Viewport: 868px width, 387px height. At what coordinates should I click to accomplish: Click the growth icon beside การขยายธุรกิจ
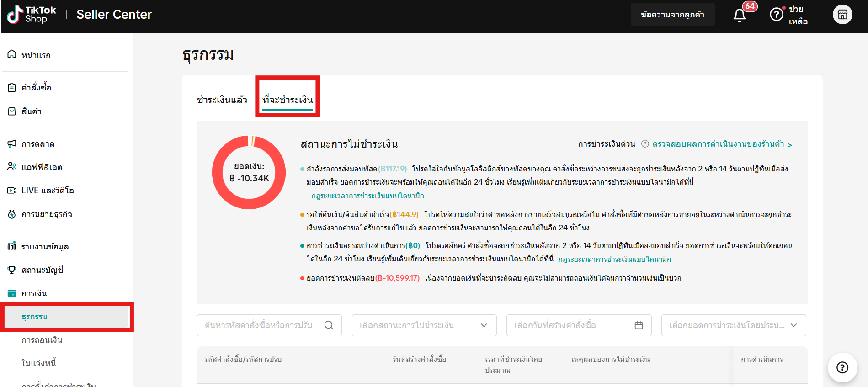(x=12, y=214)
